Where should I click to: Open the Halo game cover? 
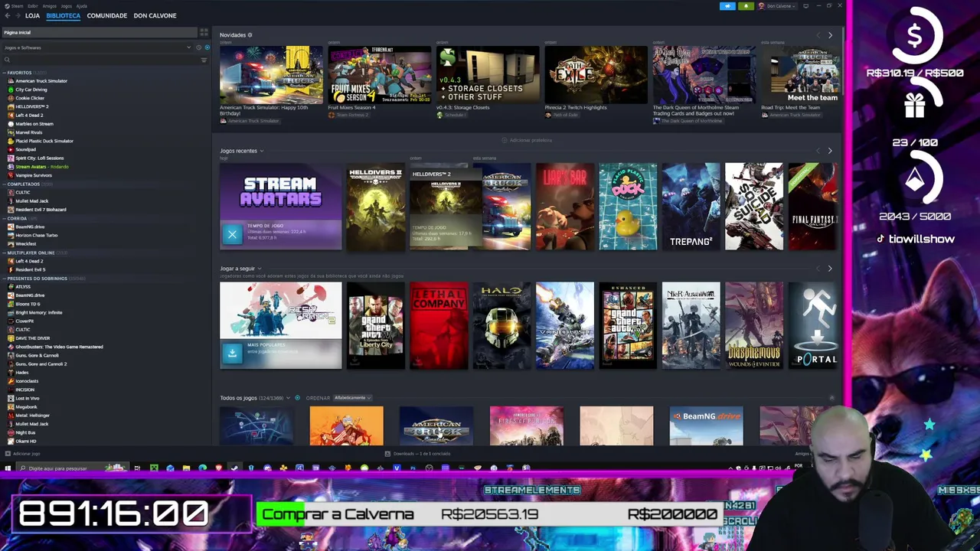(501, 325)
